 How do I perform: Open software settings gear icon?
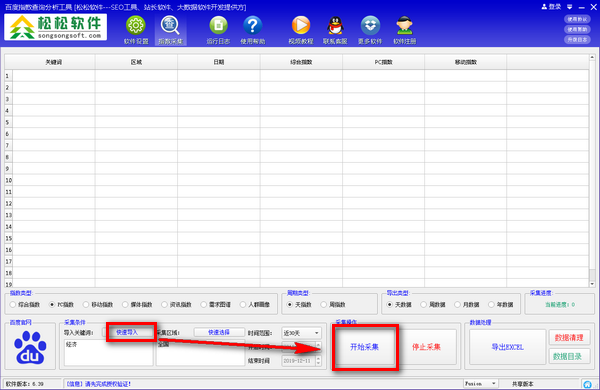coord(136,26)
